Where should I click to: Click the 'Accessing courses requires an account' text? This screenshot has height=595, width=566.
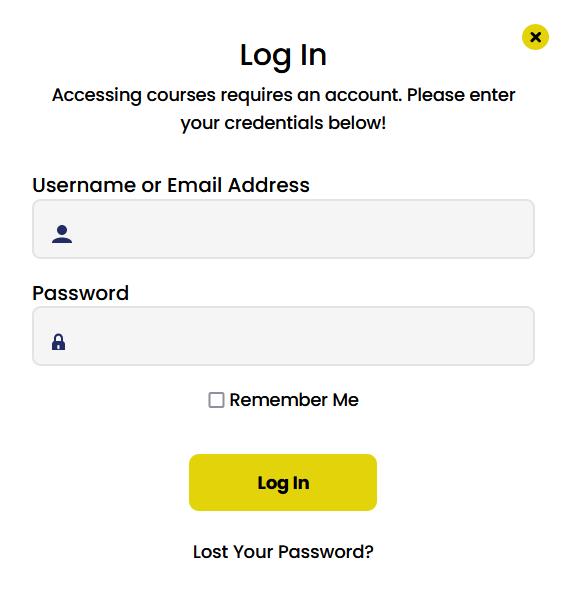tap(226, 95)
